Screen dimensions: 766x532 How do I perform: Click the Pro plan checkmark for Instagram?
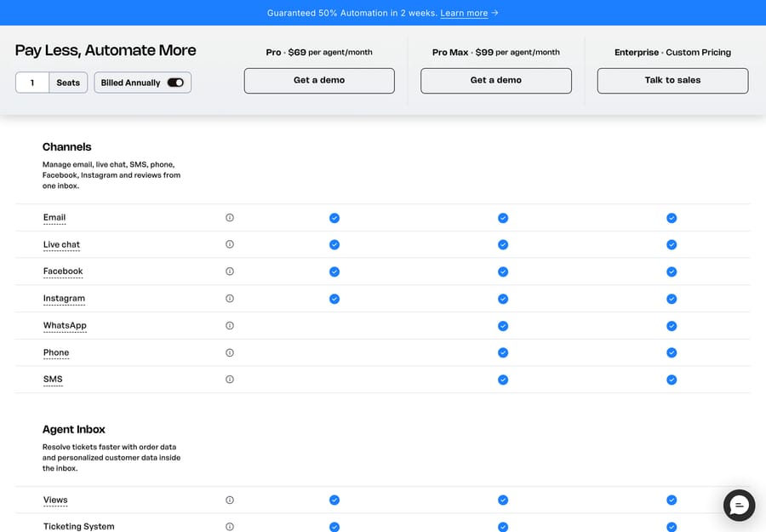334,299
